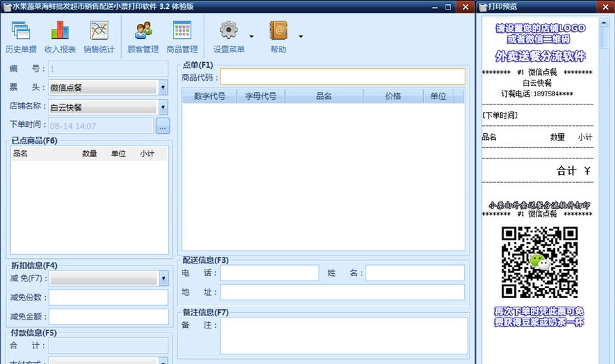This screenshot has height=364, width=615.
Task: Click 销售统计 sales statistics icon
Action: click(x=99, y=36)
